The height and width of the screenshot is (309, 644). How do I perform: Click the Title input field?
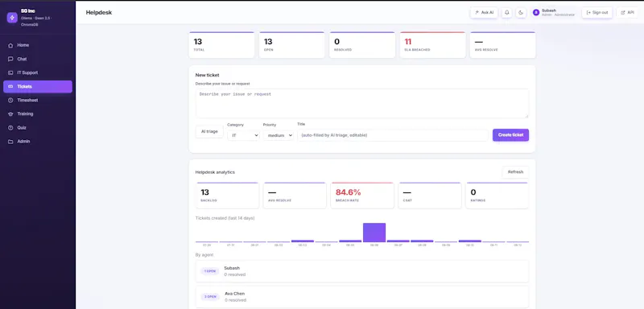[393, 135]
